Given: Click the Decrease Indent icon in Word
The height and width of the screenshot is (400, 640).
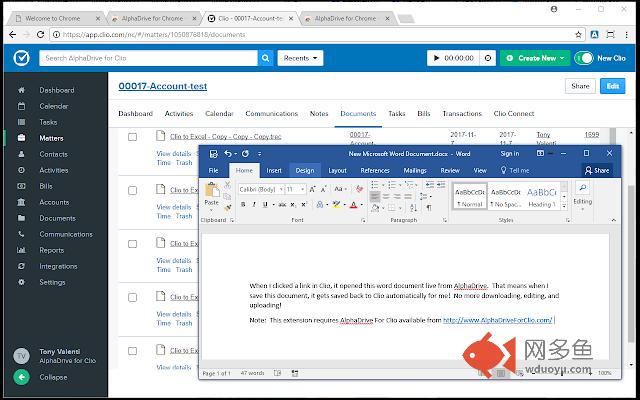Looking at the screenshot, I should (x=429, y=185).
